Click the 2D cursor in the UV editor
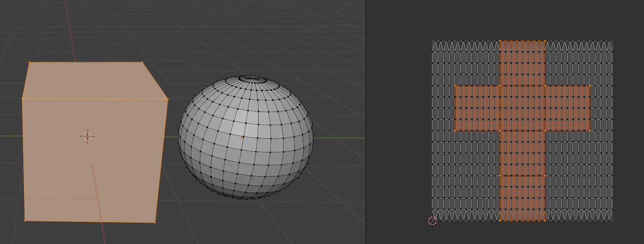This screenshot has height=244, width=644. click(x=432, y=221)
